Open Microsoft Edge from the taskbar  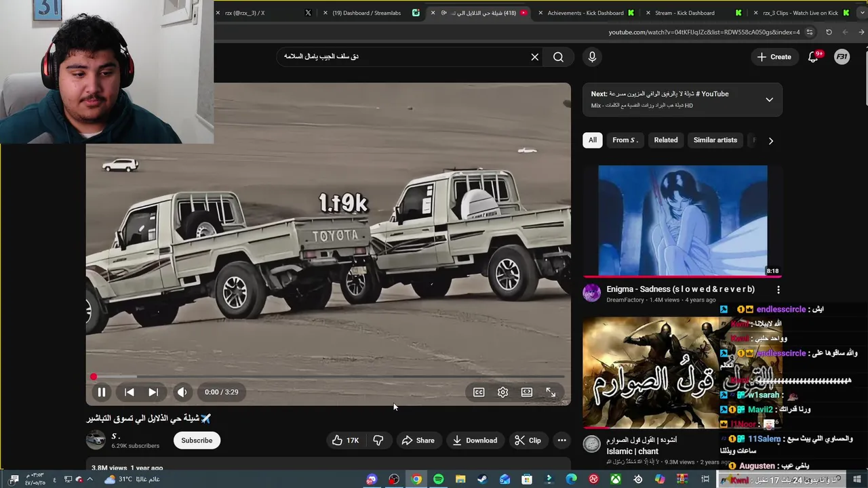click(x=572, y=479)
